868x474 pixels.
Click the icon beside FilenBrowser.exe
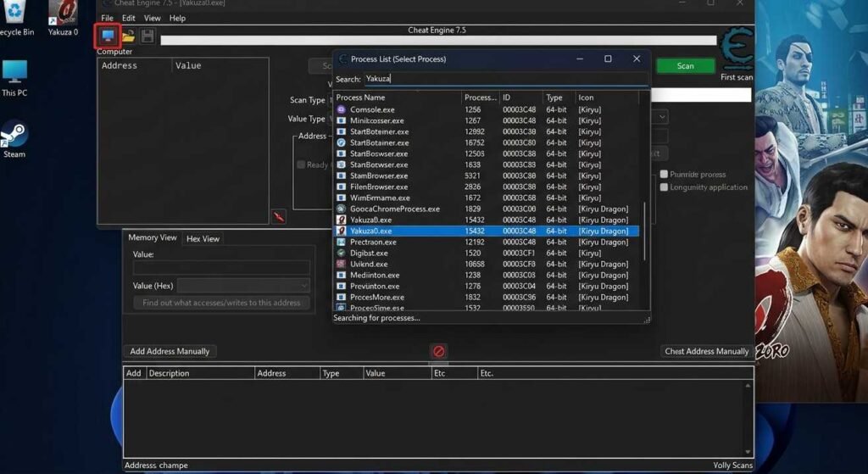coord(341,187)
